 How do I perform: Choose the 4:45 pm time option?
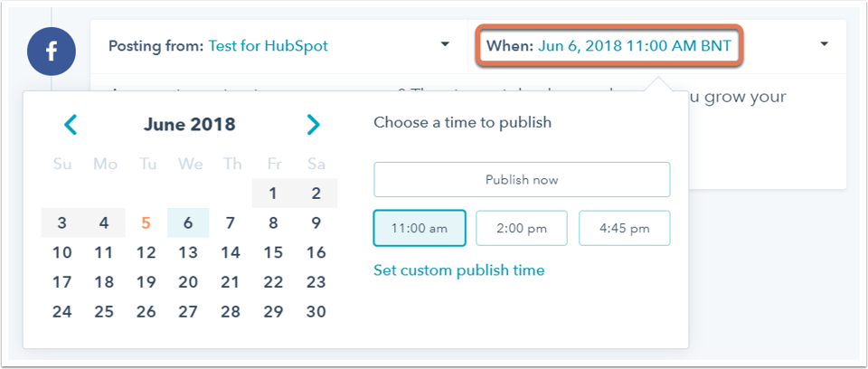[x=625, y=228]
